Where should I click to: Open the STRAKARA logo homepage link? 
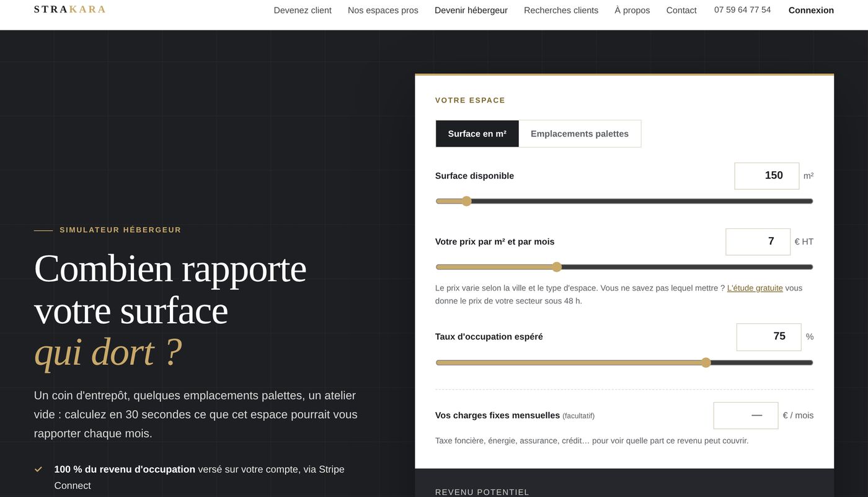[x=70, y=9]
